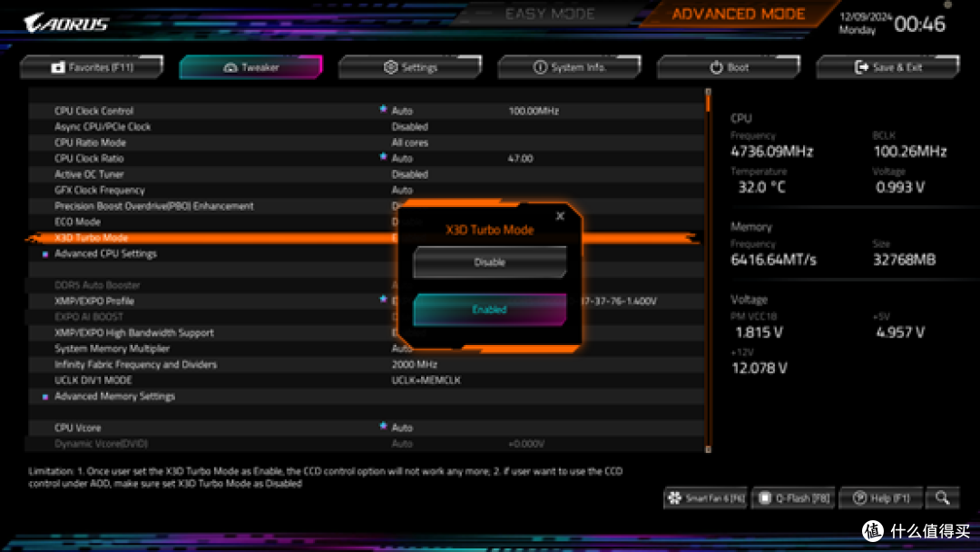
Task: Click the 12/09/2024 date display
Action: [x=866, y=16]
